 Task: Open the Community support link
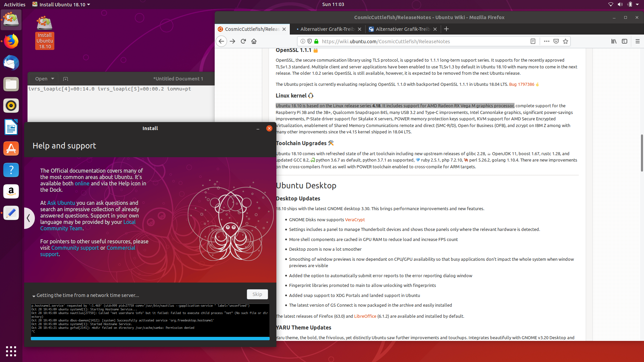tap(75, 248)
